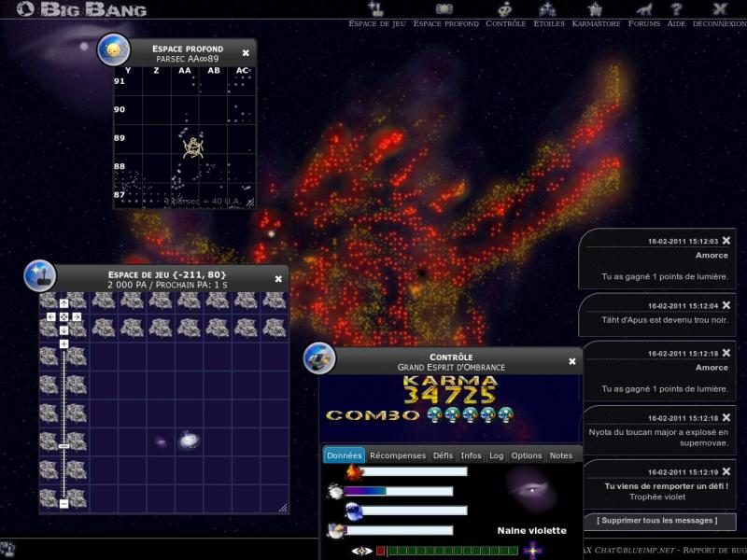Viewport: 747px width, 560px height.
Task: Click the blue planet resource icon
Action: (x=354, y=511)
